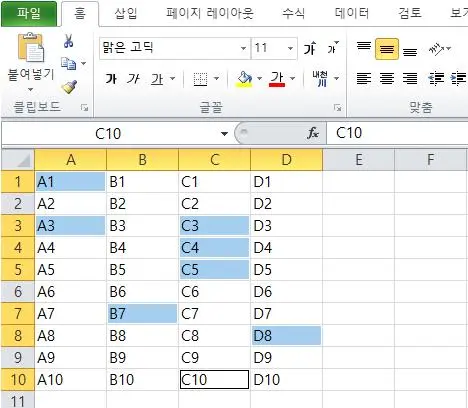Screen dimensions: 468x408
Task: Click the Copy icon in clipboard group
Action: 69,63
